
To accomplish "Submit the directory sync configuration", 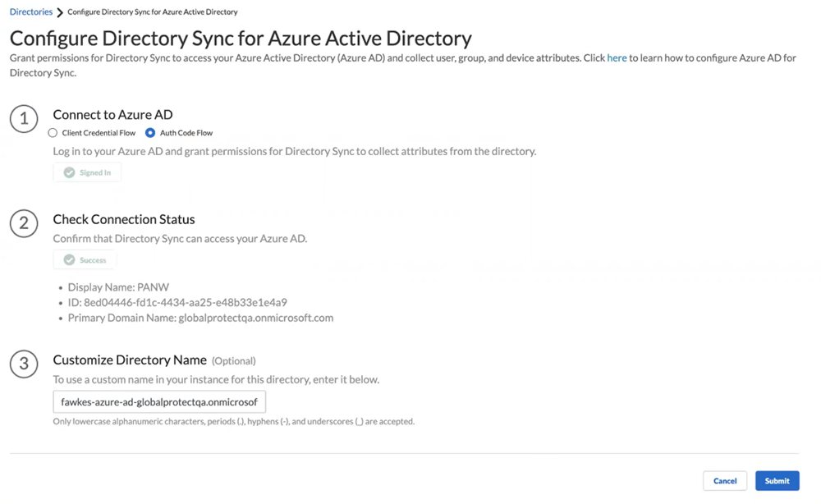I will [777, 481].
